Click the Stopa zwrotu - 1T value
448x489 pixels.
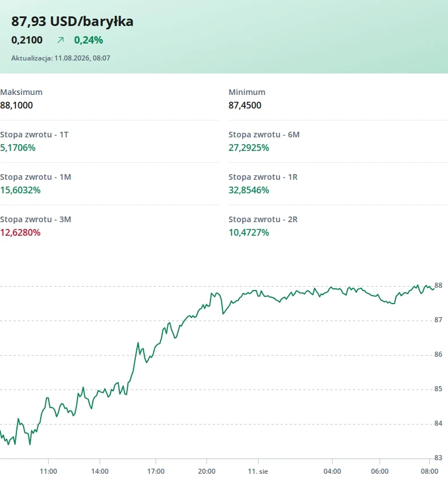coord(18,148)
